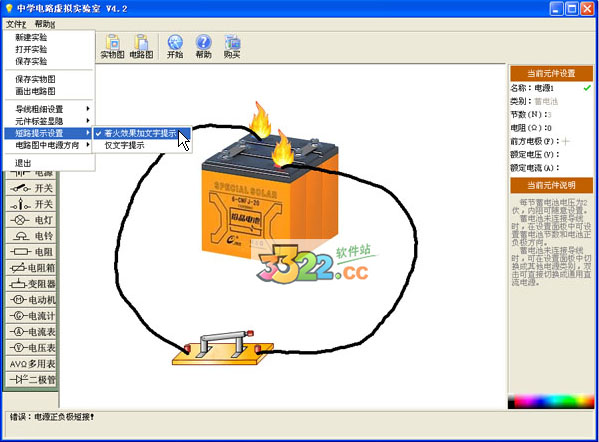Pick a color from the rainbow color strip
This screenshot has height=442, width=599.
(x=551, y=401)
